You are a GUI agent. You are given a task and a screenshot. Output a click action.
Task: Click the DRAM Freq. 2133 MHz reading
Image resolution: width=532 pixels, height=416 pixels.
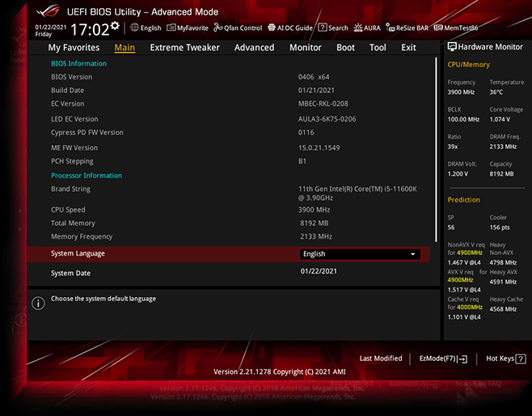point(503,146)
